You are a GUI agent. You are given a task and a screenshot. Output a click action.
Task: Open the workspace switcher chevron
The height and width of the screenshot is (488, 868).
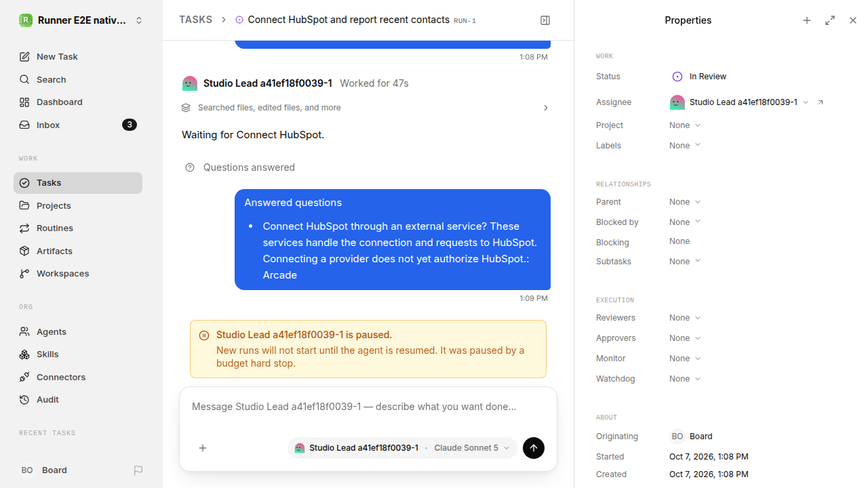[139, 20]
